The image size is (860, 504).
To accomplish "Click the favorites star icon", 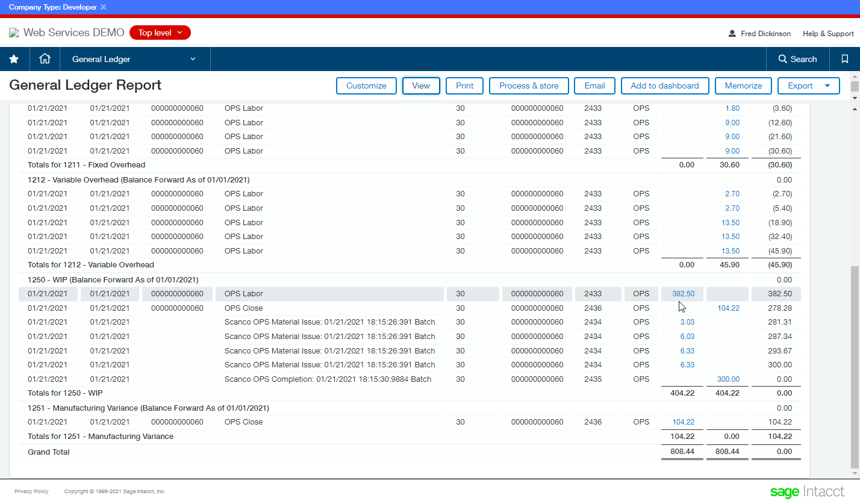I will tap(14, 59).
